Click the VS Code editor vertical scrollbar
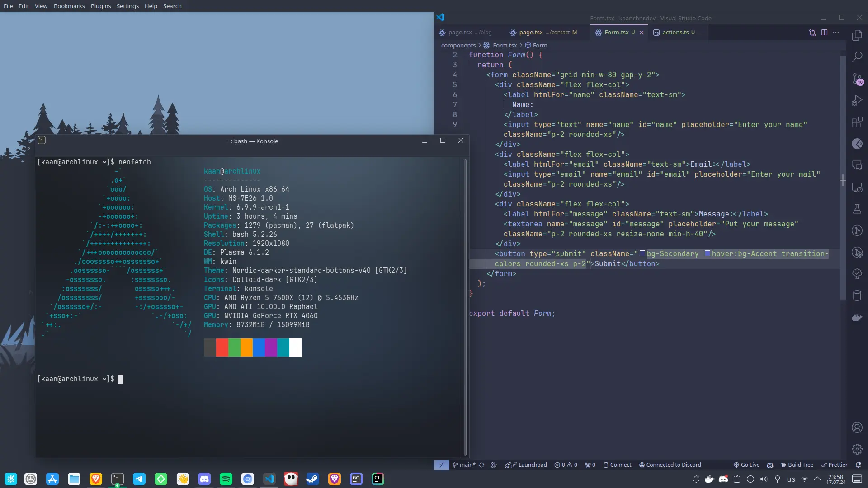 click(x=843, y=178)
